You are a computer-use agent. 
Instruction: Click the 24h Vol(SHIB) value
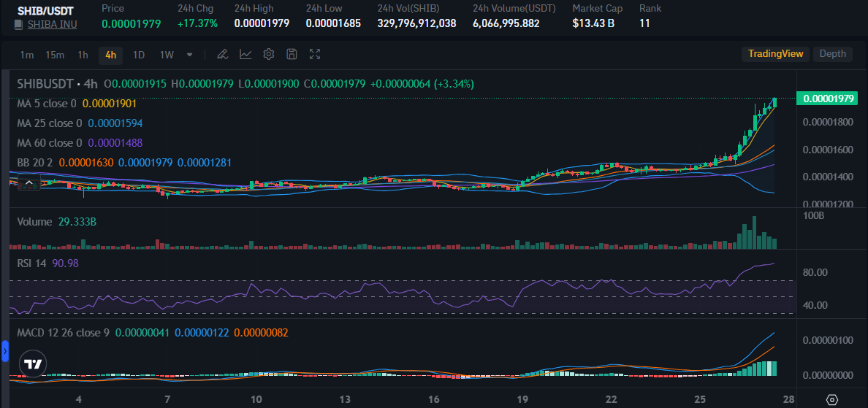tap(417, 24)
